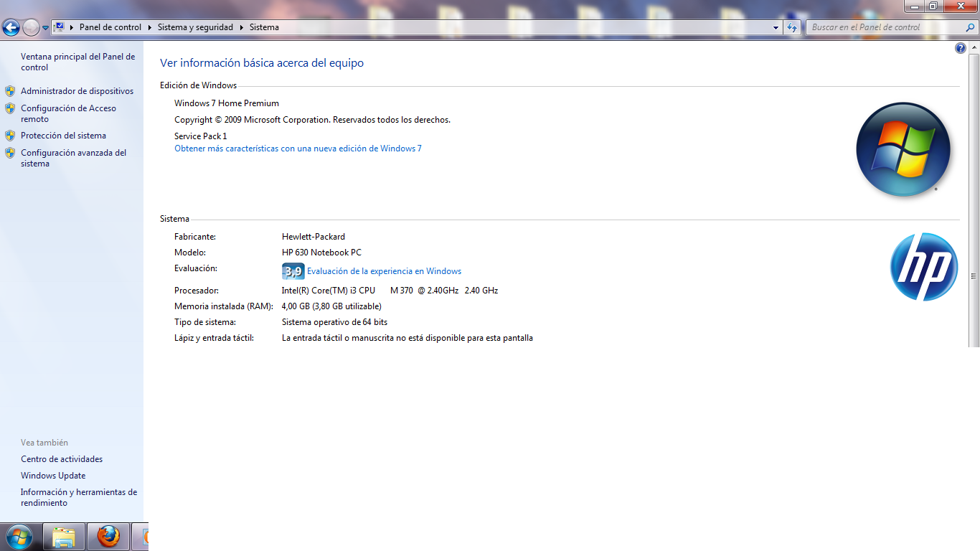The image size is (980, 551).
Task: Refresh the page with the address bar refresh button
Action: (x=792, y=27)
